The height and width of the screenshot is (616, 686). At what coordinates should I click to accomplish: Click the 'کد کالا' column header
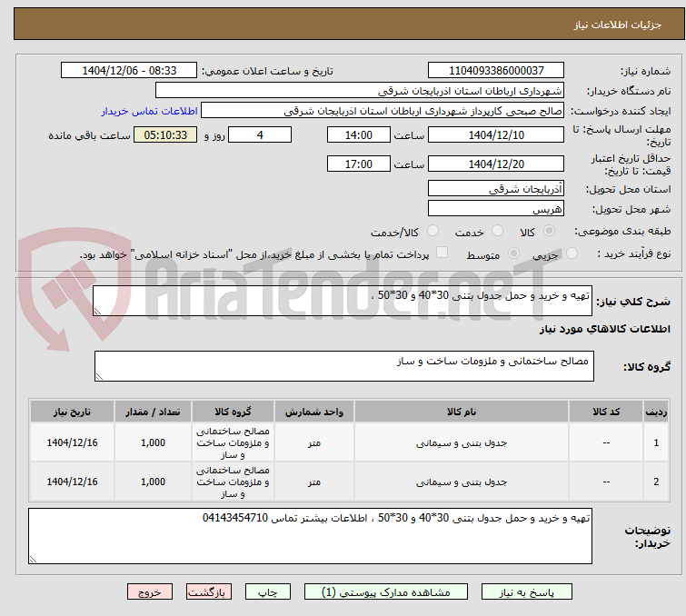pyautogui.click(x=606, y=412)
